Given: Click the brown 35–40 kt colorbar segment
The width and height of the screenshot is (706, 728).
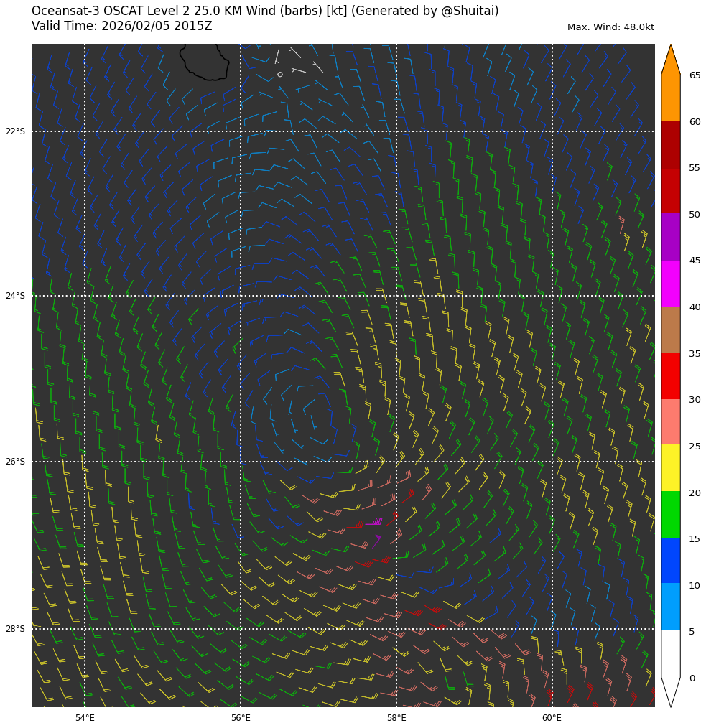Looking at the screenshot, I should pos(670,330).
